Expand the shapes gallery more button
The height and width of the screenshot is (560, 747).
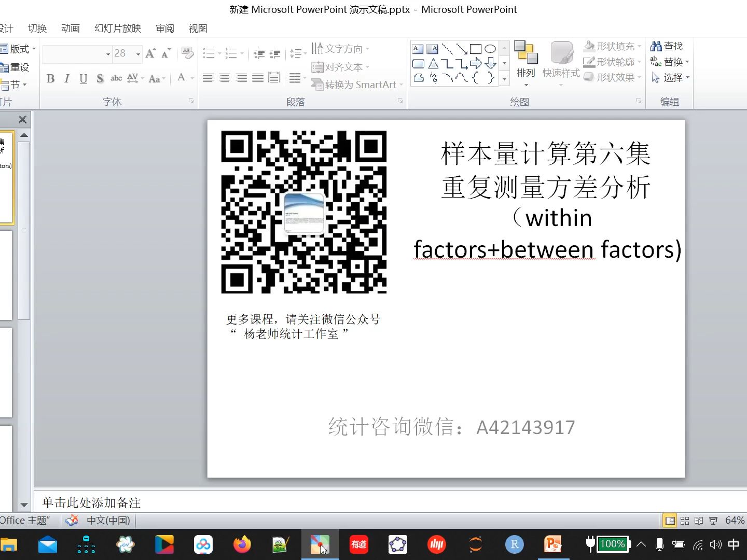504,79
